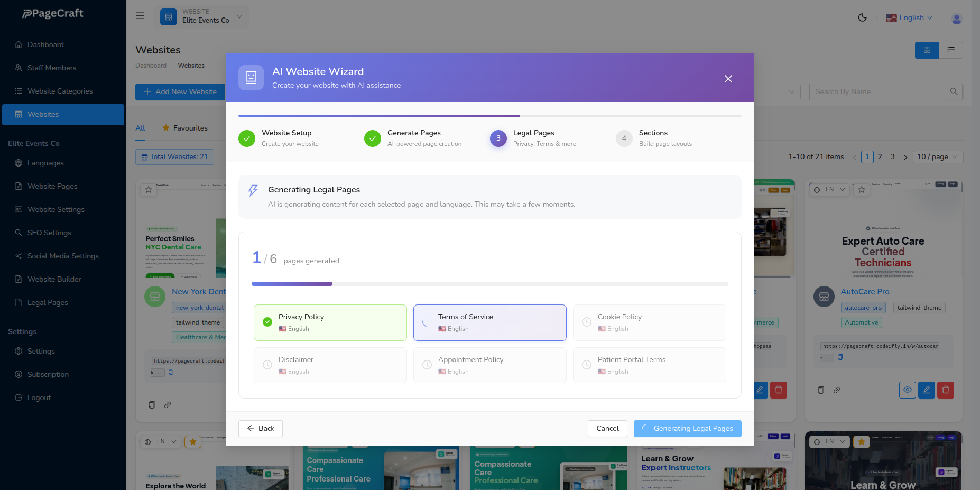
Task: Click the pages generated progress bar
Action: (x=489, y=284)
